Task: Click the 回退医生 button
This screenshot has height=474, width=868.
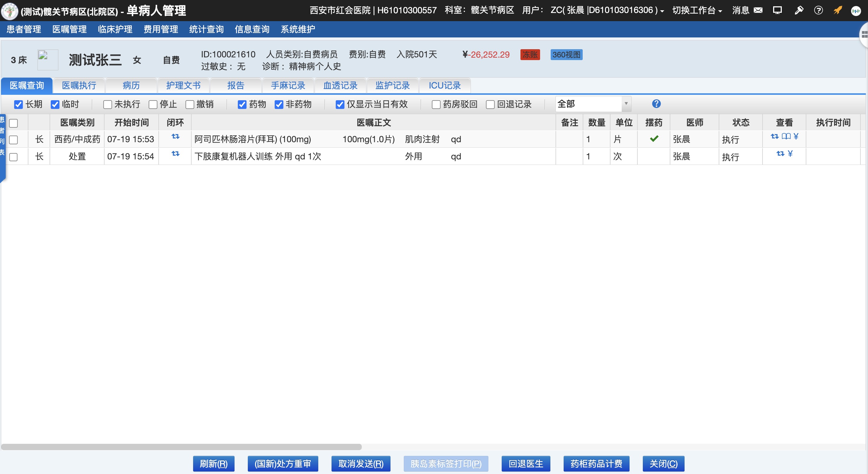Action: point(526,464)
